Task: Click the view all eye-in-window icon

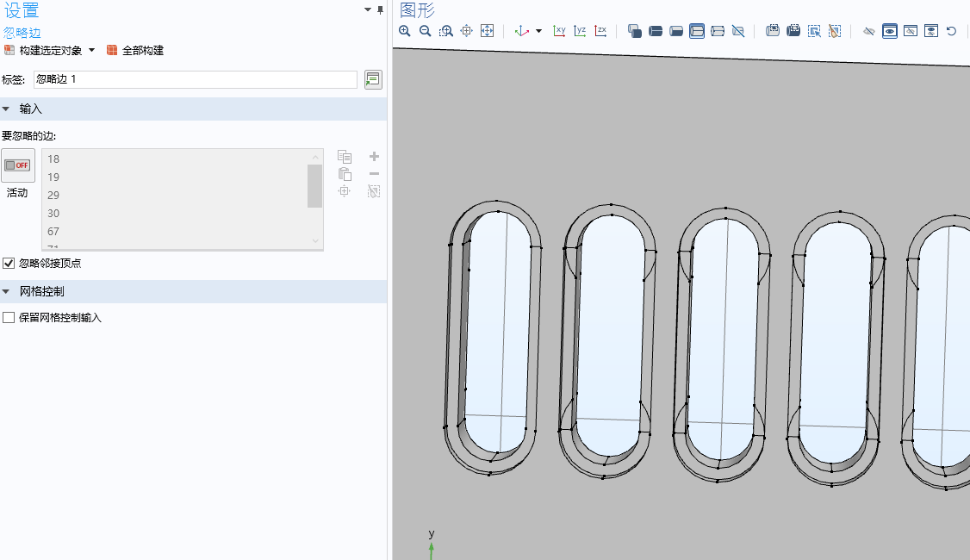Action: pos(931,31)
